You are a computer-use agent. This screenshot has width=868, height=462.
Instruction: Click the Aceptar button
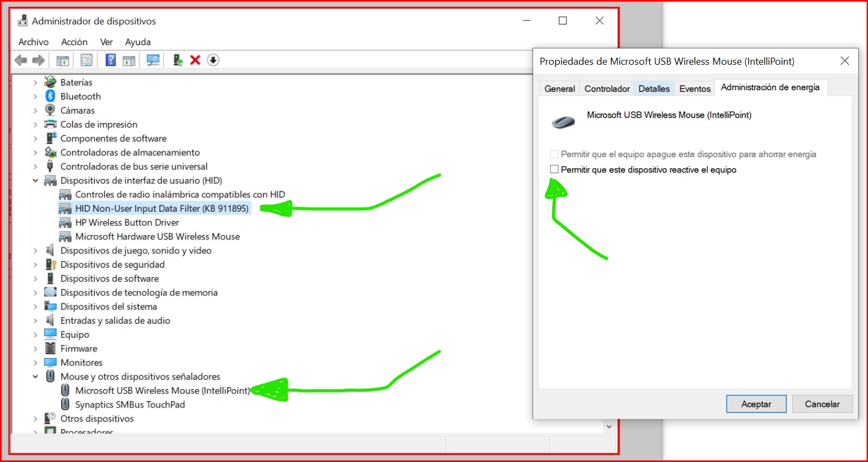point(756,404)
